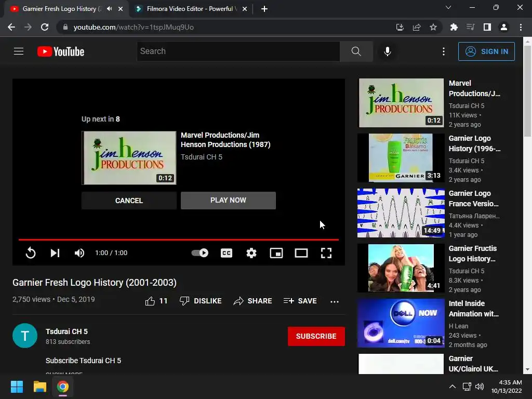Click Chrome icon in taskbar
532x399 pixels.
pos(62,387)
